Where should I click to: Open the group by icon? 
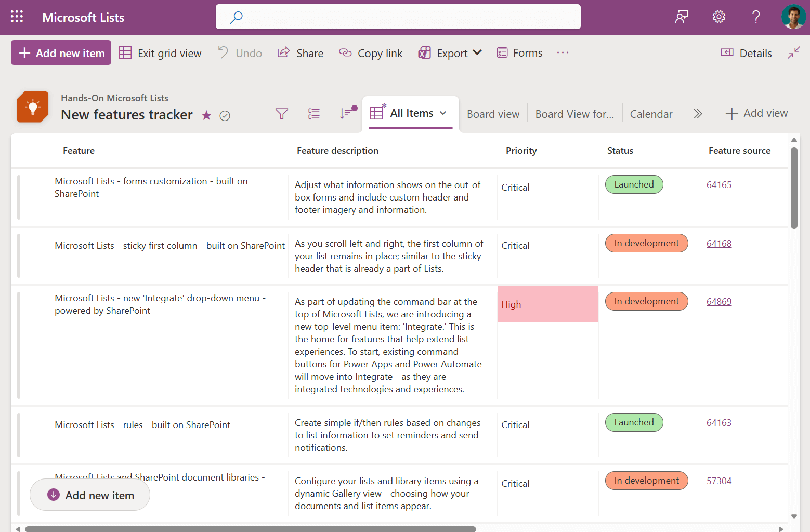[x=314, y=114]
